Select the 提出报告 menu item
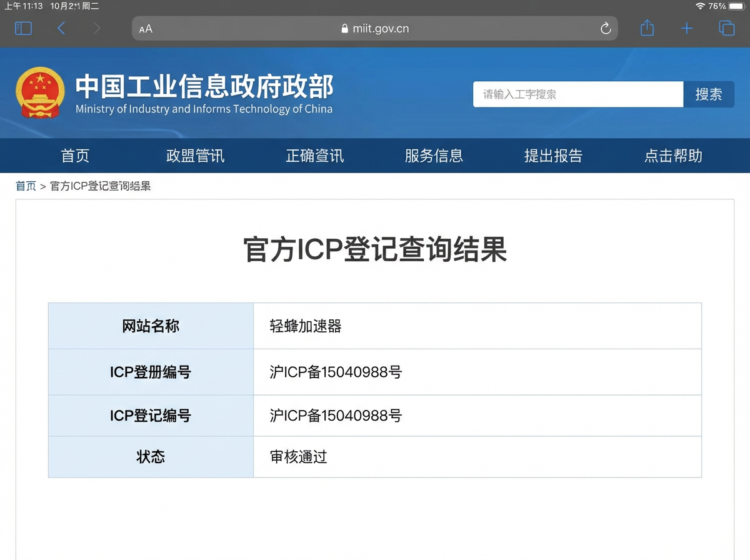The height and width of the screenshot is (560, 750). (553, 156)
